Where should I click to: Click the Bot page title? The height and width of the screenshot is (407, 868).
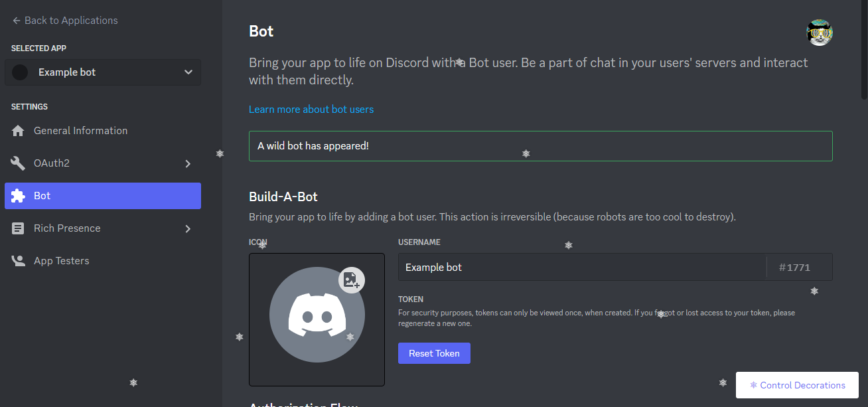[261, 31]
